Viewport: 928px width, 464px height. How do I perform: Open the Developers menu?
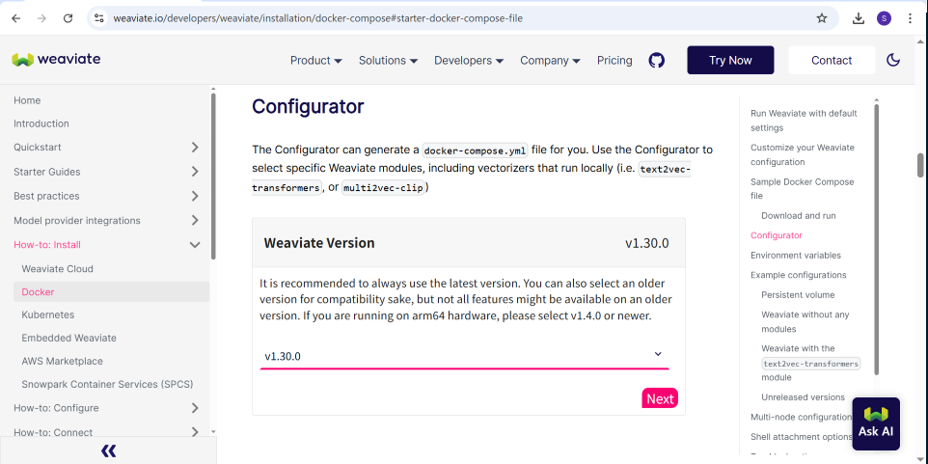(469, 60)
